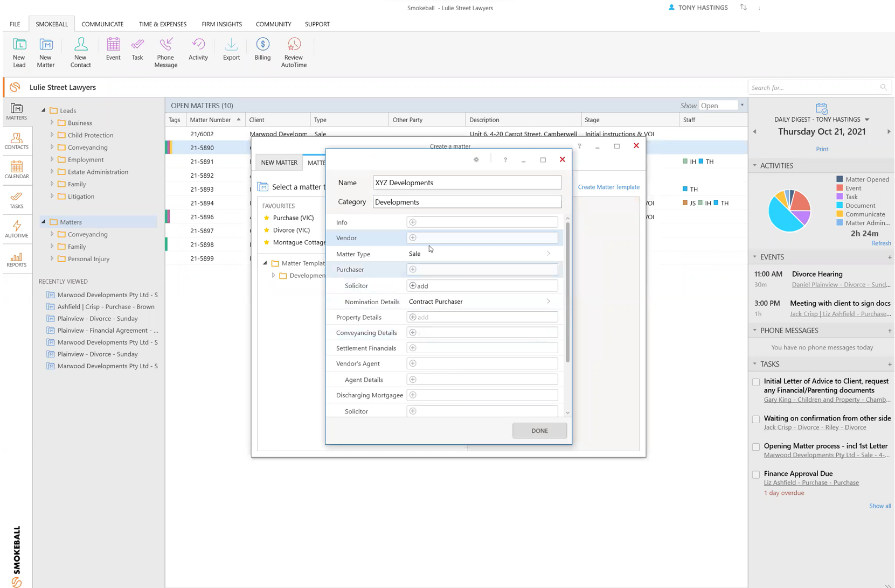The image size is (895, 588).
Task: Check Initial Letter of Advice task
Action: point(756,382)
